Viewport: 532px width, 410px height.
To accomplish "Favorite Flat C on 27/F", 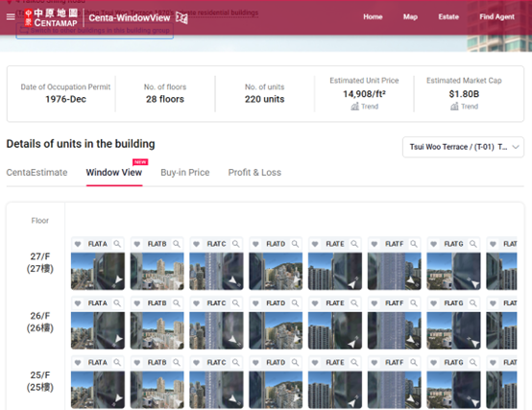I will pos(197,244).
